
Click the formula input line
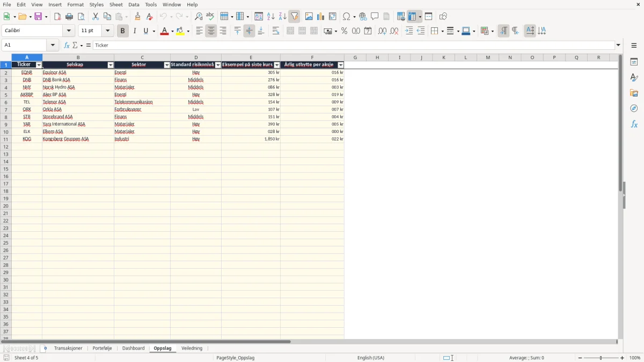pos(354,45)
